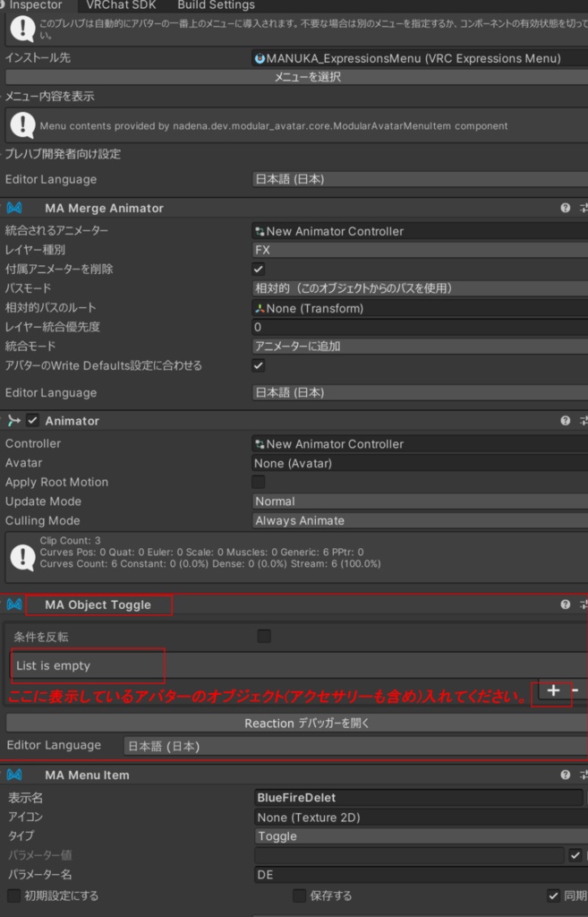Click the List is empty text
Screen dimensions: 588x917
pos(53,665)
